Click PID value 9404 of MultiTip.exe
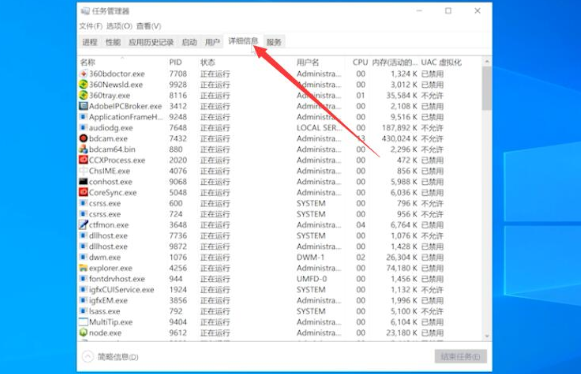Viewport: 581px width, 374px height. [x=178, y=322]
